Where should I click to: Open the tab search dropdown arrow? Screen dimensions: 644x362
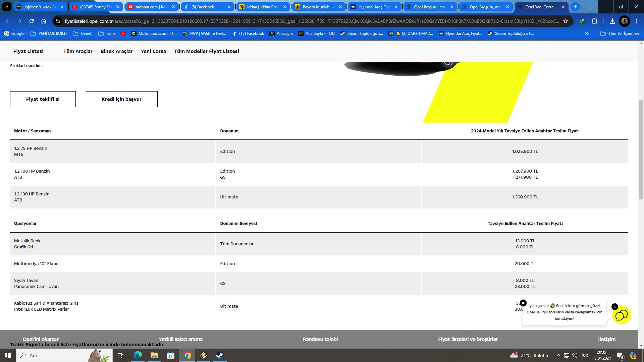point(7,7)
